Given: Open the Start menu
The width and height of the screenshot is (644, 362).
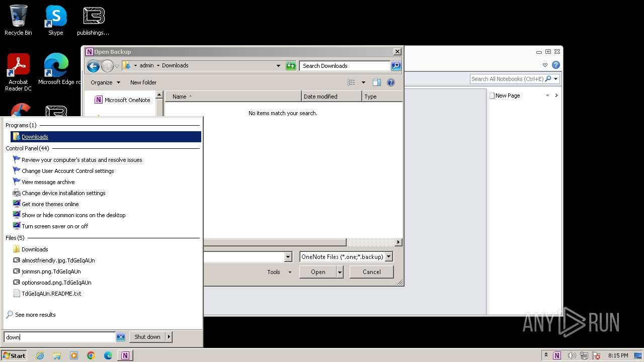Looking at the screenshot, I should 14,355.
